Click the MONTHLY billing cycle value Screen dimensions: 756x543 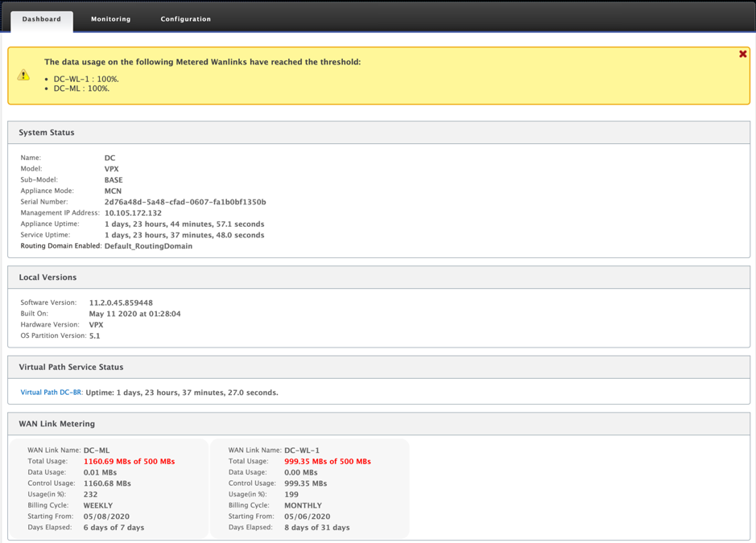tap(304, 505)
